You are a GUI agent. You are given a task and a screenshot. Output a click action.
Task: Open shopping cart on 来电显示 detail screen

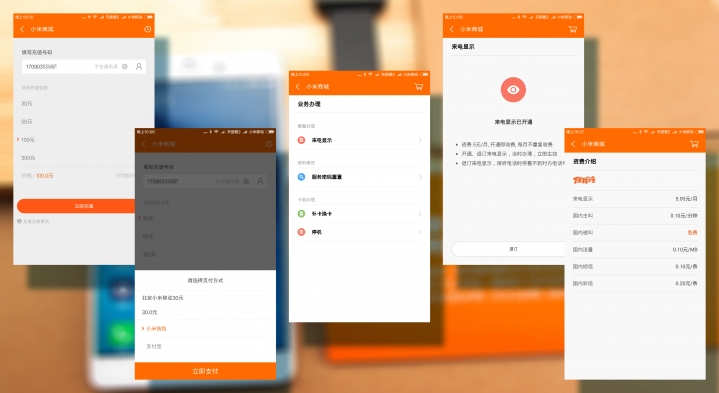573,29
